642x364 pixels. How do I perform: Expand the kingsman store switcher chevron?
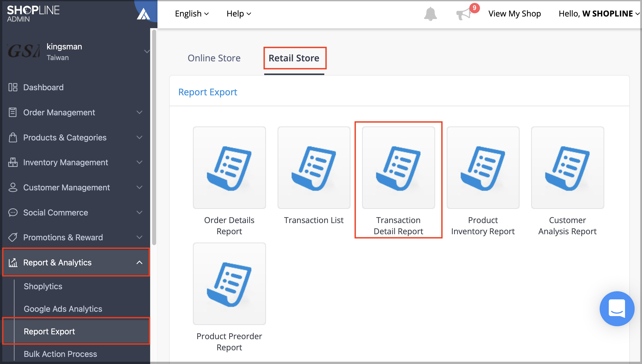click(147, 51)
